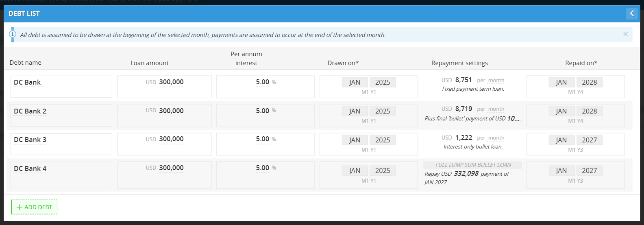Change DC Bank 3 repaid-on month JAN

point(561,140)
